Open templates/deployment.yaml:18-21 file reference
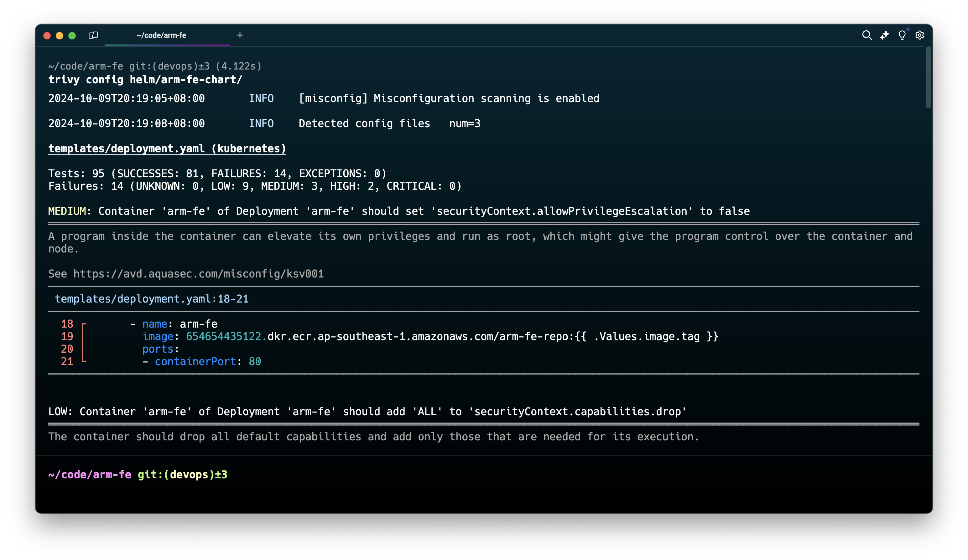The image size is (968, 560). pos(152,299)
